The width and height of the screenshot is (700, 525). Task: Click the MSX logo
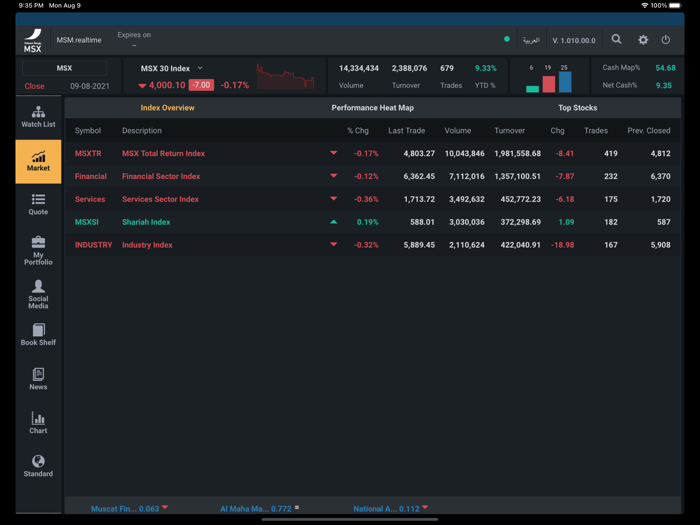click(x=33, y=41)
